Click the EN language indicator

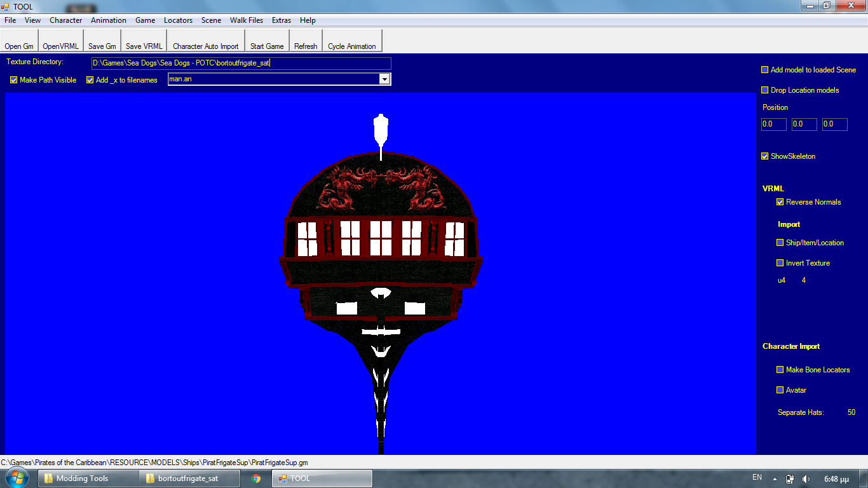[757, 477]
